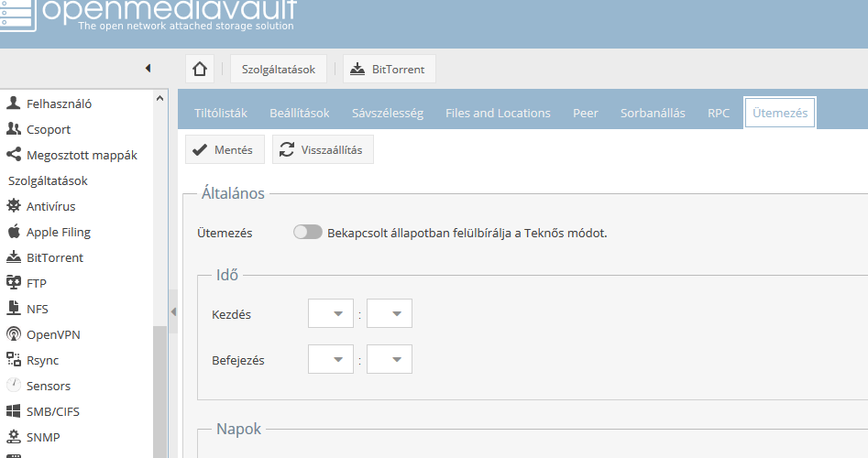Click the Megosztott mappák share icon
868x458 pixels.
tap(13, 154)
